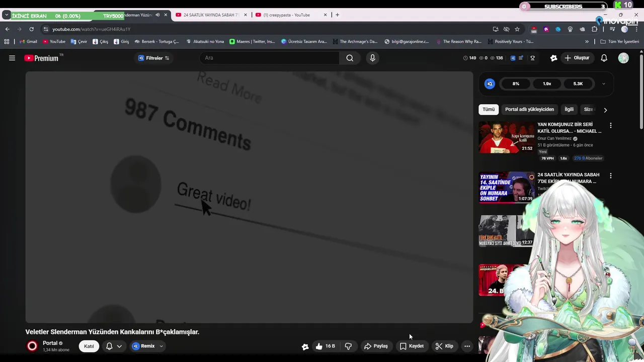The image size is (644, 362).
Task: Click the Paylaş share button
Action: [x=376, y=346]
